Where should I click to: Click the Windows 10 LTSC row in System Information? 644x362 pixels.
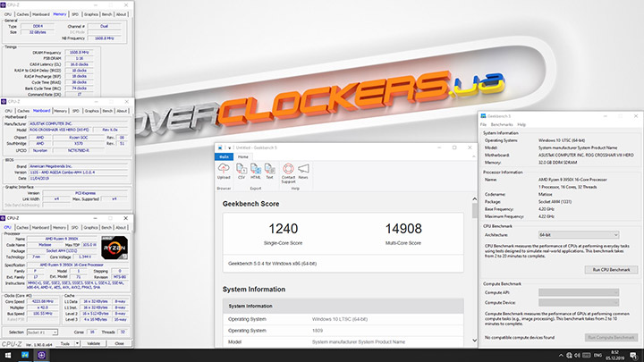click(343, 319)
